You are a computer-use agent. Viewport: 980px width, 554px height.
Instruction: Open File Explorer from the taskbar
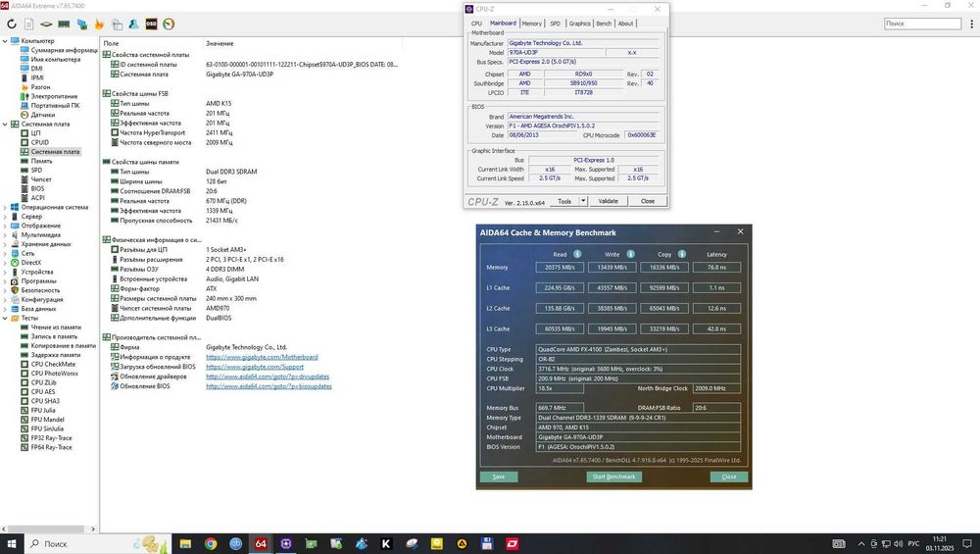click(185, 543)
